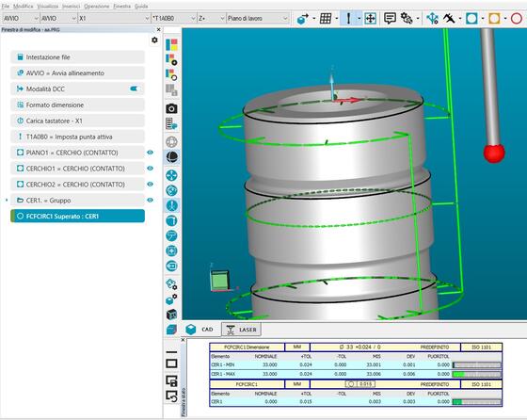The width and height of the screenshot is (527, 420).
Task: Select the wireframe sphere view icon
Action: click(x=171, y=141)
